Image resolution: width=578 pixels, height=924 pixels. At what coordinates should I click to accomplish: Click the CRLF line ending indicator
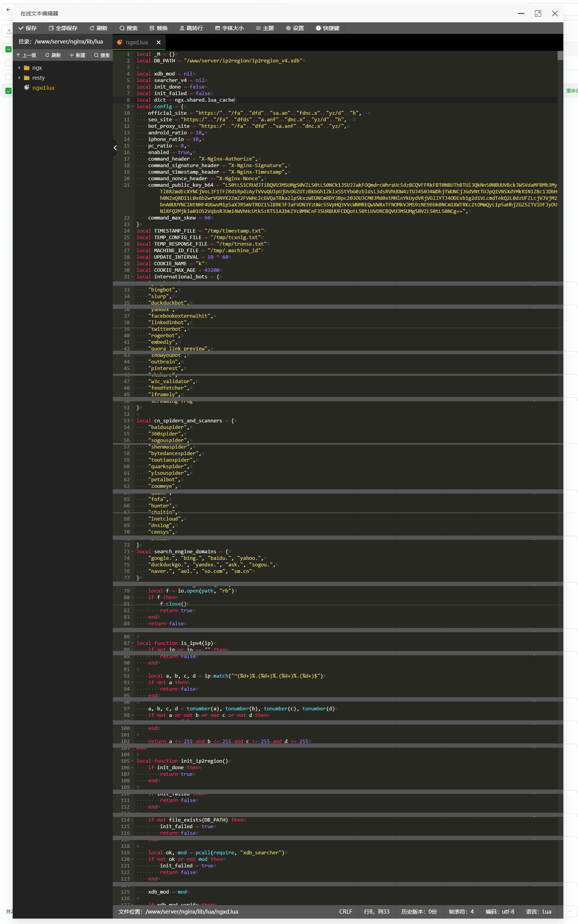(x=345, y=912)
